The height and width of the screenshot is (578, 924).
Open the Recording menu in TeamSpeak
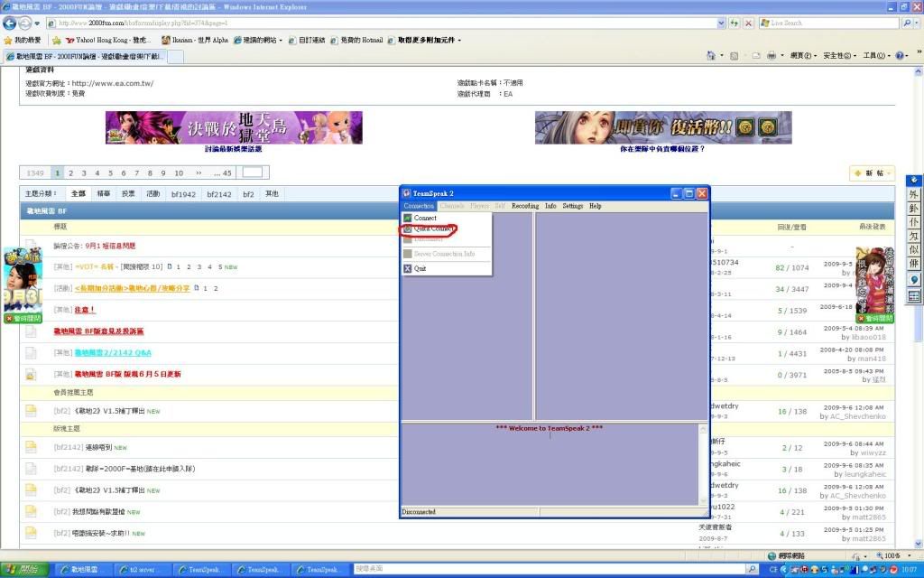pyautogui.click(x=524, y=206)
